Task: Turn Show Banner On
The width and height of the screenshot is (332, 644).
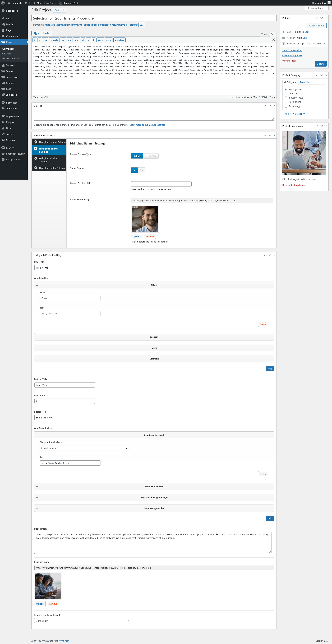Action: [134, 170]
